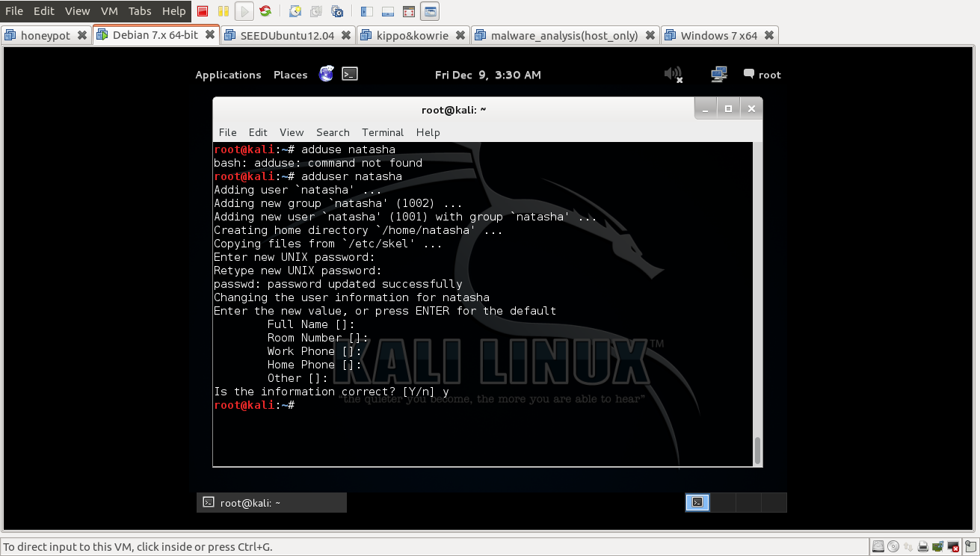
Task: Click the Iceweasel browser launcher in Kali panel
Action: click(x=327, y=74)
